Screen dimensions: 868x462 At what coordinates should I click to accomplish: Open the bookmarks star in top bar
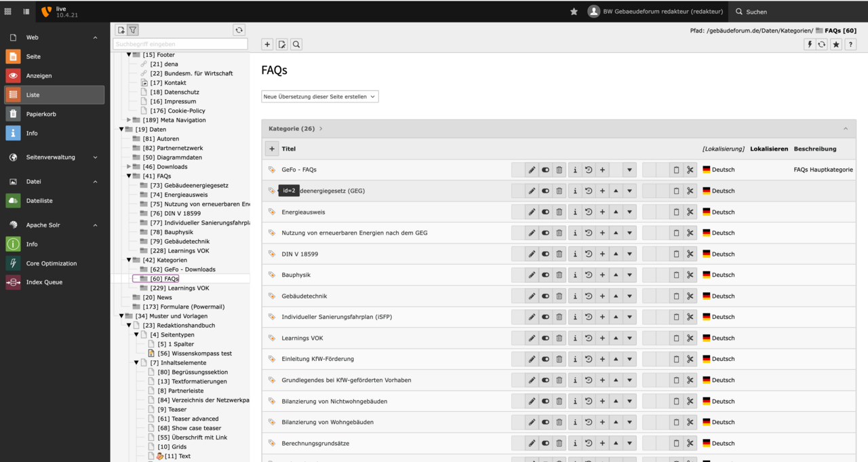point(574,12)
